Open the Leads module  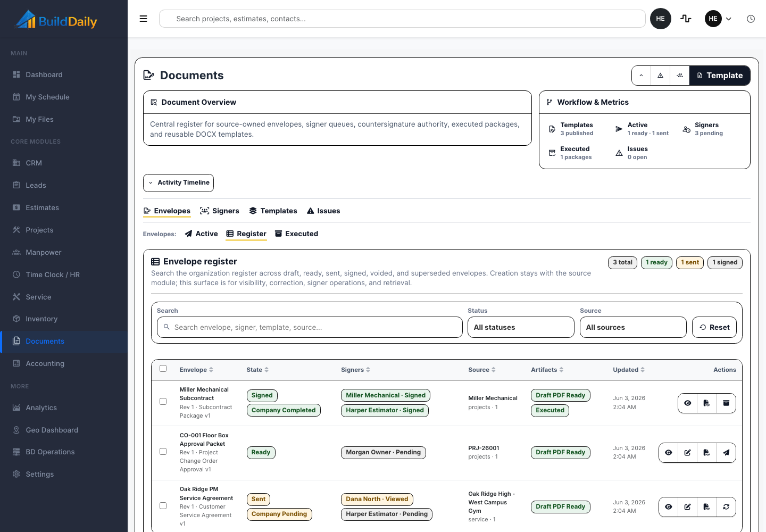point(64,185)
